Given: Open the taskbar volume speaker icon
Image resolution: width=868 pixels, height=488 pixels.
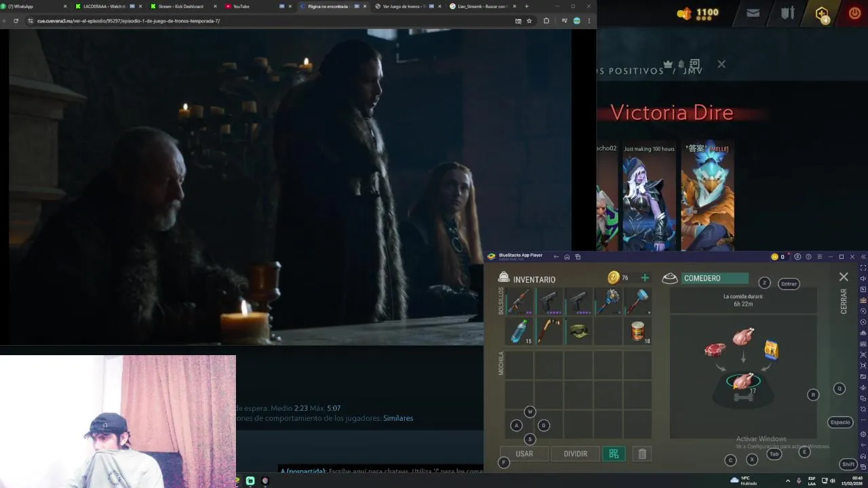Looking at the screenshot, I should pyautogui.click(x=832, y=481).
